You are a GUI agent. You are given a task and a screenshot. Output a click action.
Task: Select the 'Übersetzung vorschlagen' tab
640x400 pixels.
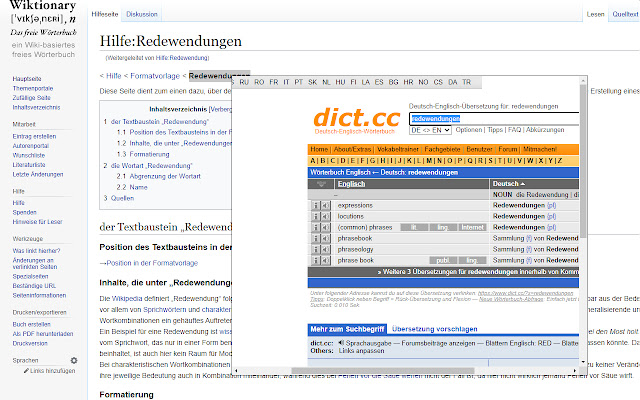[435, 329]
